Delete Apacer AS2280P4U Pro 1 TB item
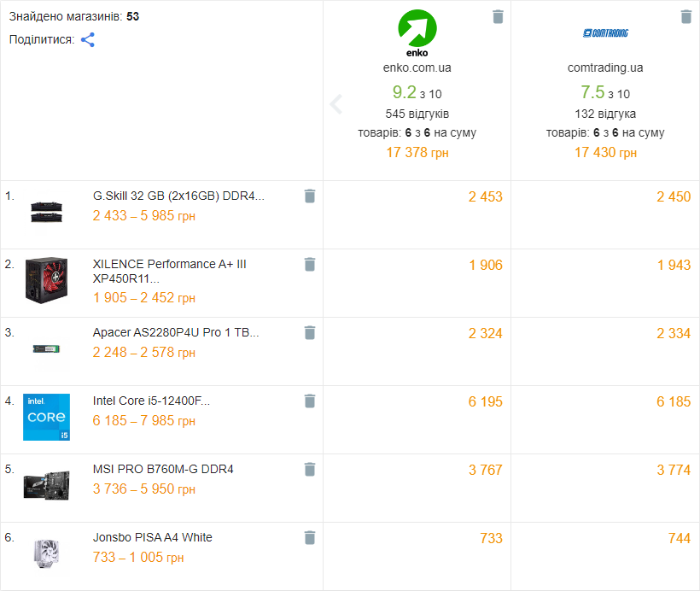 310,333
